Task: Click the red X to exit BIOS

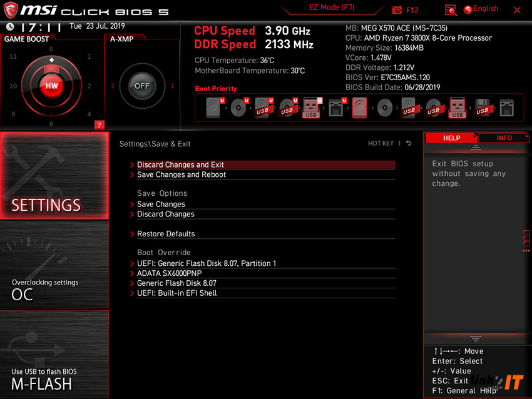Action: tap(517, 10)
